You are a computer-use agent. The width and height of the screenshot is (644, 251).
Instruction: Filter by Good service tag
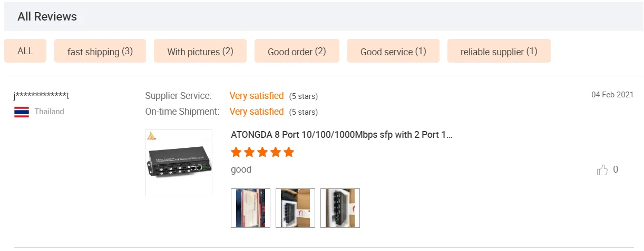pos(393,52)
